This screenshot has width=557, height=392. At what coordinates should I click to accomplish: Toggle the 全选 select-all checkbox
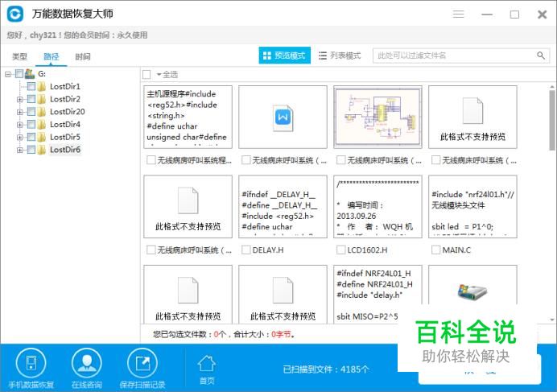coord(146,75)
